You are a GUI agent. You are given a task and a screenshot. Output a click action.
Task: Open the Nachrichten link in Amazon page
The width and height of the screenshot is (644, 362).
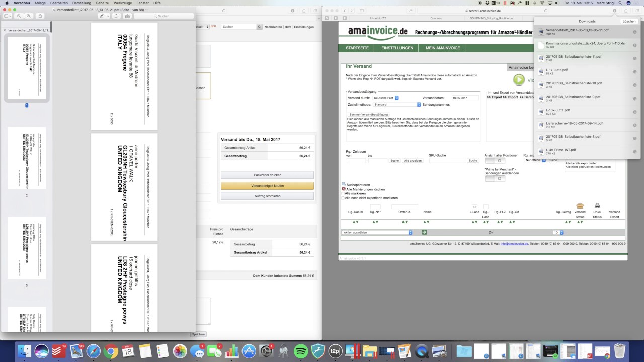273,27
